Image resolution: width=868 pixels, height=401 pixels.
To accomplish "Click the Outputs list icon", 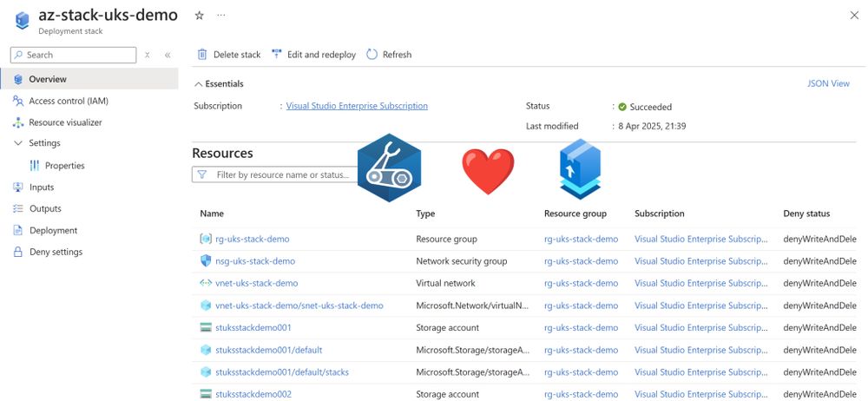I will (x=17, y=209).
